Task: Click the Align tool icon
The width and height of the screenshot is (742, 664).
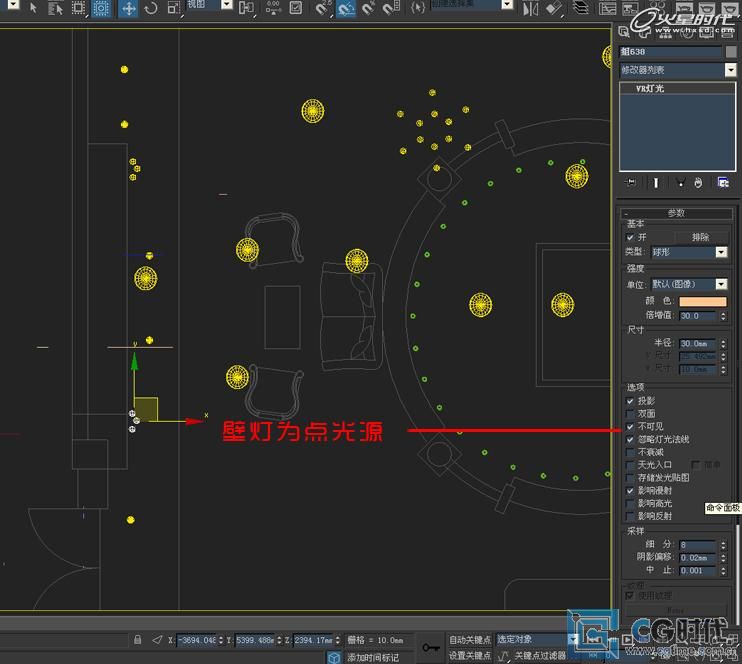Action: click(553, 8)
